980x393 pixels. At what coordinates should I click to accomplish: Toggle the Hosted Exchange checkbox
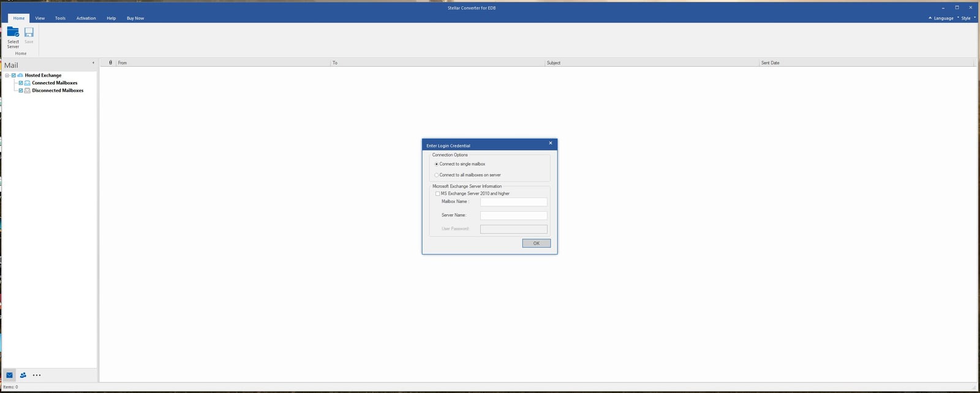pyautogui.click(x=13, y=75)
